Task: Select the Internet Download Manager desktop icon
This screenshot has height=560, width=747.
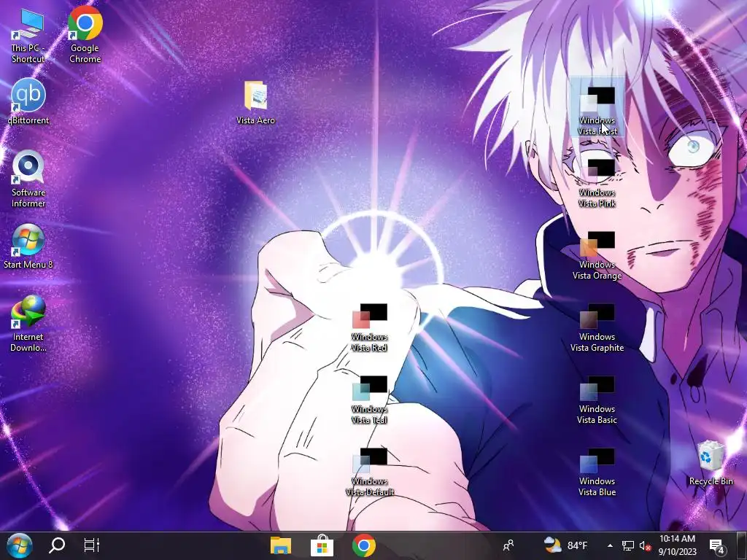Action: coord(28,324)
